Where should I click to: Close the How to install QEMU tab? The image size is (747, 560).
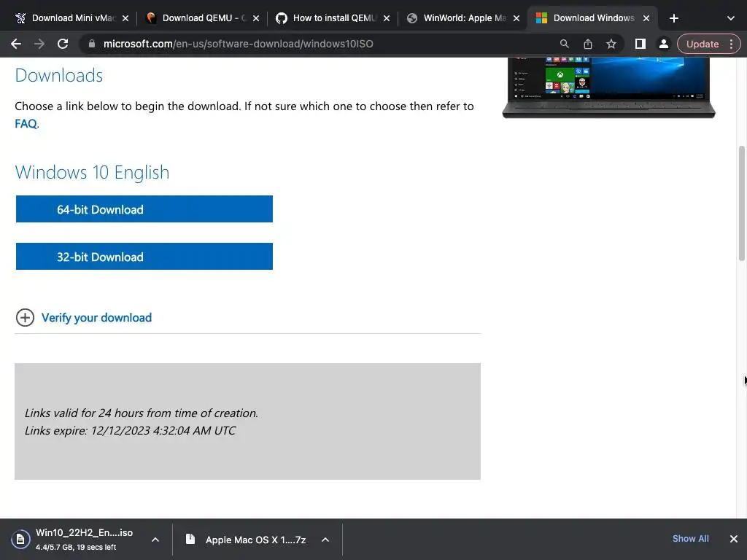coord(387,18)
